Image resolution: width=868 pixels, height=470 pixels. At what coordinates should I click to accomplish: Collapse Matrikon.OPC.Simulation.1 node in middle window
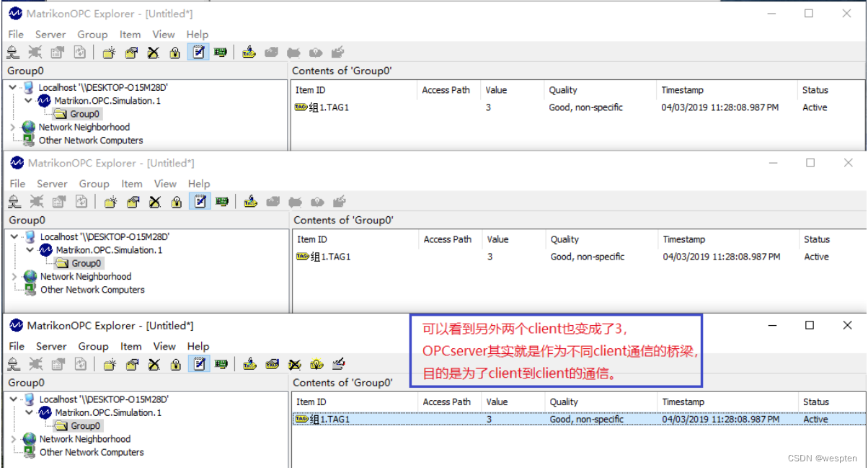tap(30, 250)
